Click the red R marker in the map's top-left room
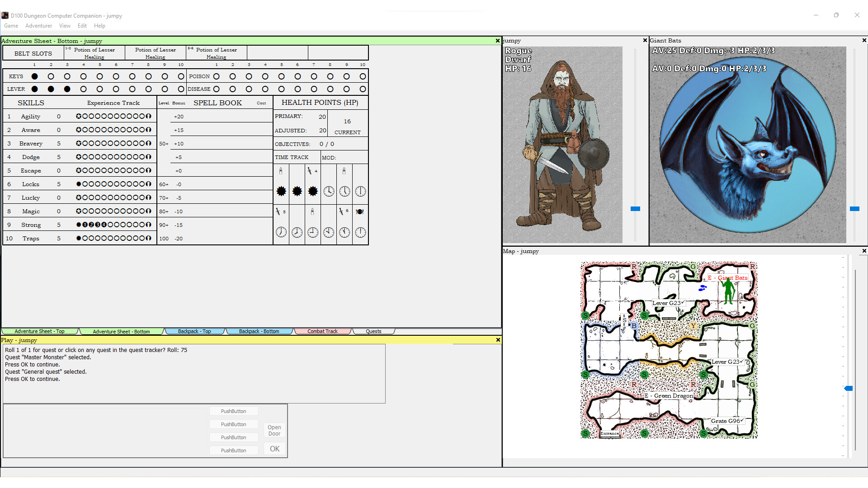Image resolution: width=868 pixels, height=488 pixels. 635,267
